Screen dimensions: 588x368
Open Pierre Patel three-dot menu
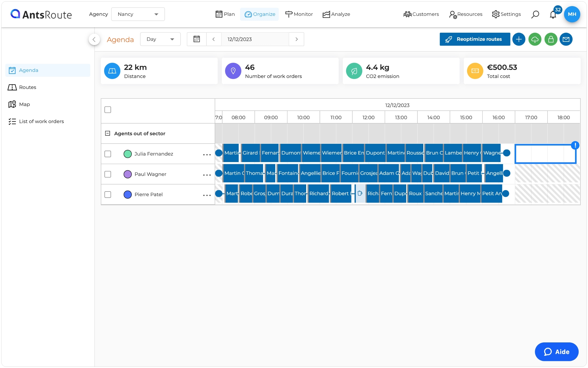click(x=207, y=195)
